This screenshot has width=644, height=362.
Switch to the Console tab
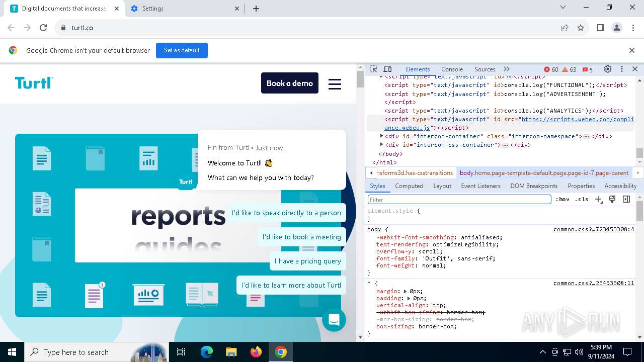point(452,69)
